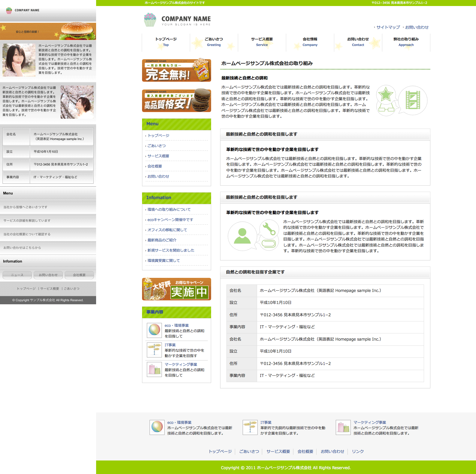Viewport: 476px width, 474px height.
Task: Click the film strip icon
Action: pyautogui.click(x=413, y=100)
